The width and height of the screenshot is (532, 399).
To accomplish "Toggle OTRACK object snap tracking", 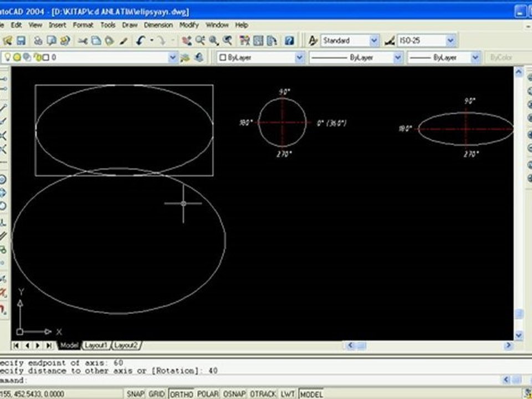I will [x=263, y=394].
